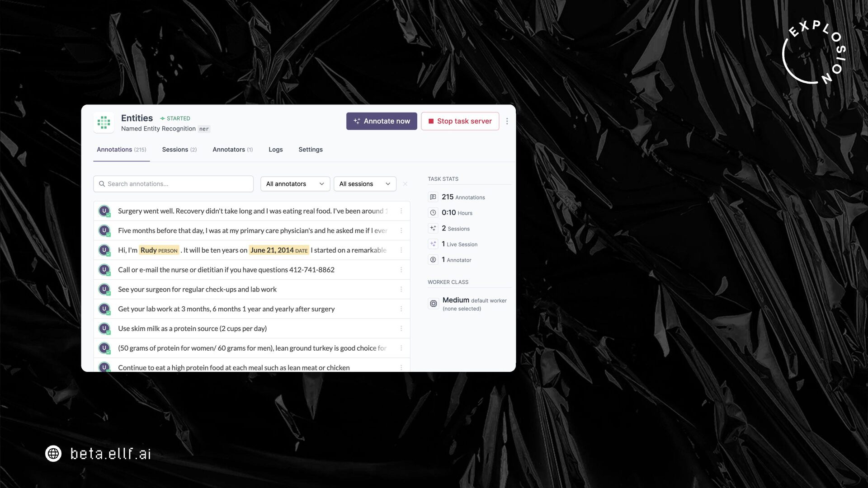Viewport: 868px width, 488px height.
Task: Select the Rudy PERSON entity highlight
Action: pos(159,250)
